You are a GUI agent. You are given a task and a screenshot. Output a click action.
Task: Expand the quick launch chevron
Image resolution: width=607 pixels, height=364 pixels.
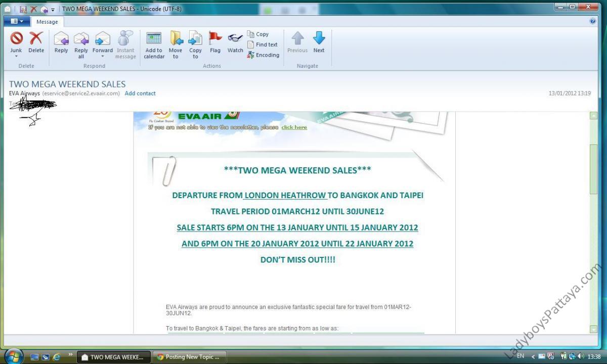(70, 354)
